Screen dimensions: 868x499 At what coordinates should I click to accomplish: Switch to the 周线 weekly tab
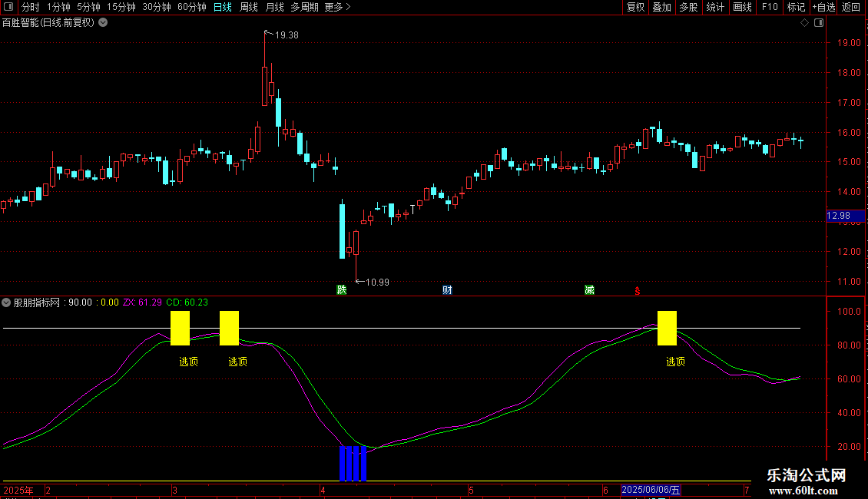249,7
